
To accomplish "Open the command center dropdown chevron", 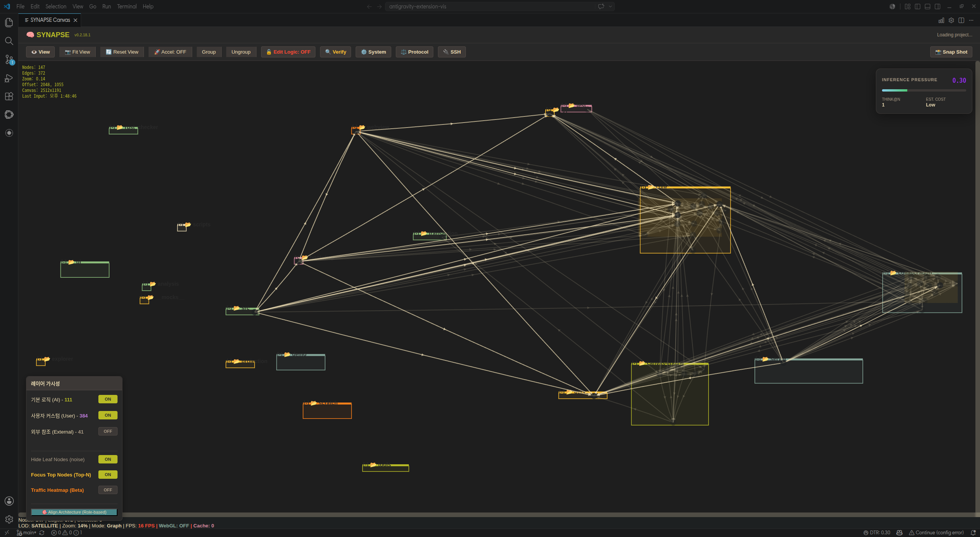I will 611,7.
